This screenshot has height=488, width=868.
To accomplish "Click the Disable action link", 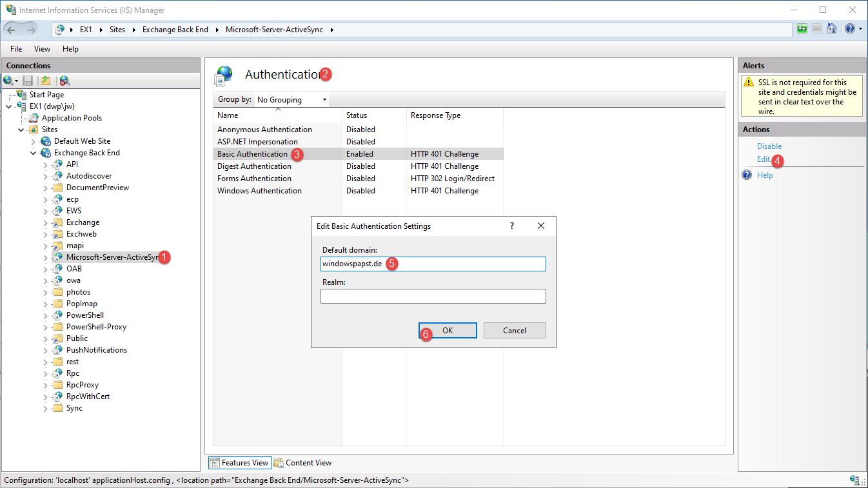I will click(x=769, y=146).
